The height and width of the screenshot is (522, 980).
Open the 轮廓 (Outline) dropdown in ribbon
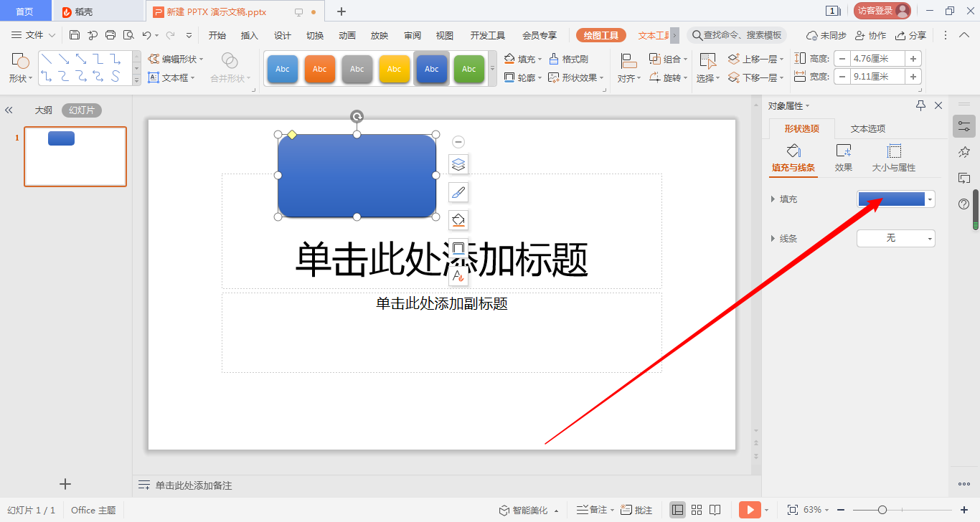tap(522, 77)
